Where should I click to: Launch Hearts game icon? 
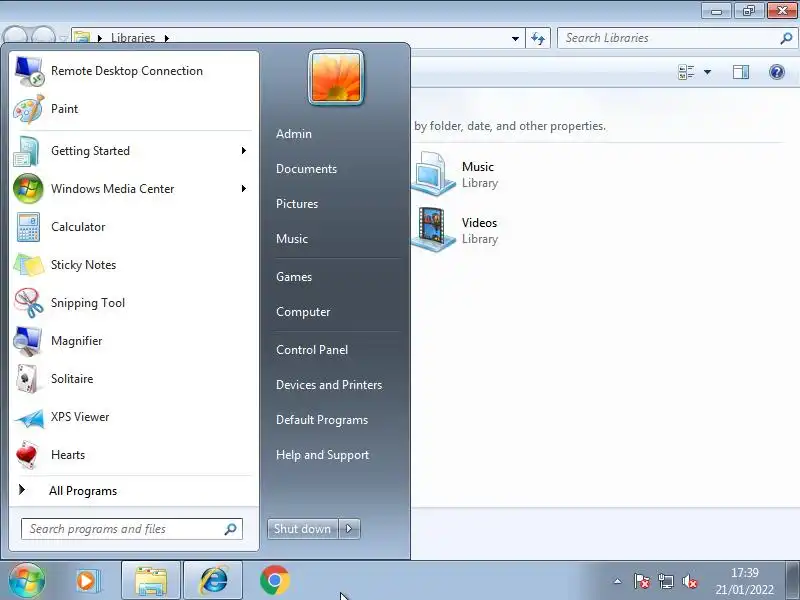(27, 455)
